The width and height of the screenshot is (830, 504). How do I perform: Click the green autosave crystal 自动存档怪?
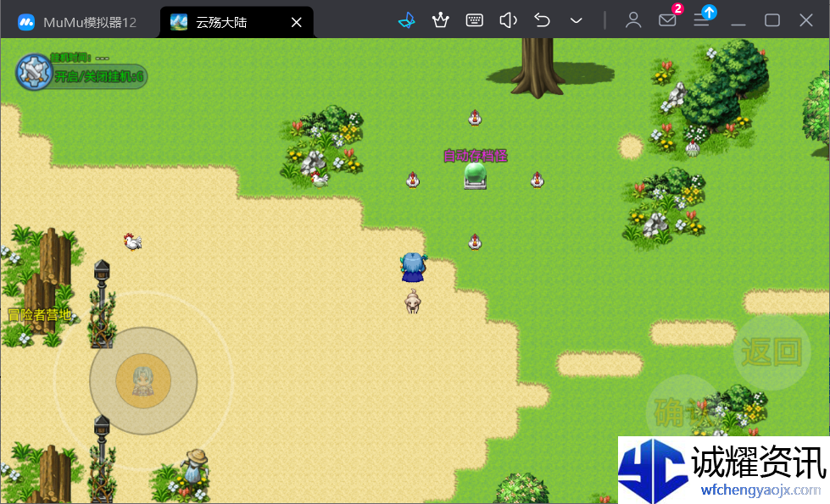475,176
